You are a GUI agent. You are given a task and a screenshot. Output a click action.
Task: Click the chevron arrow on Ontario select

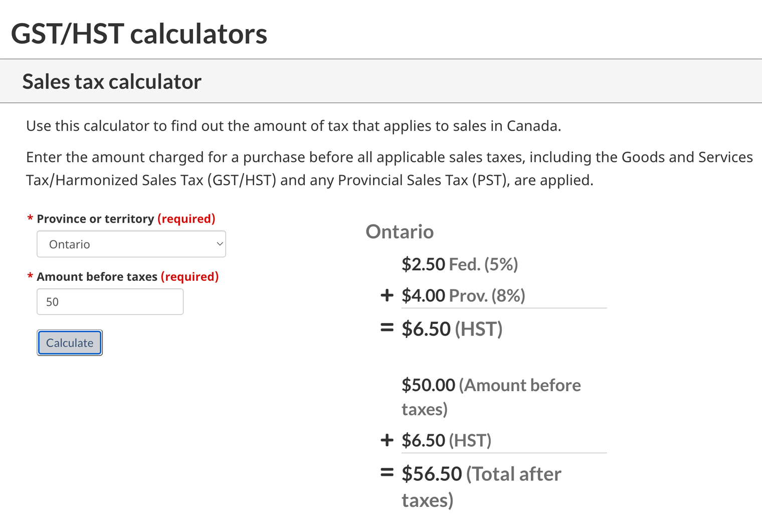point(219,244)
